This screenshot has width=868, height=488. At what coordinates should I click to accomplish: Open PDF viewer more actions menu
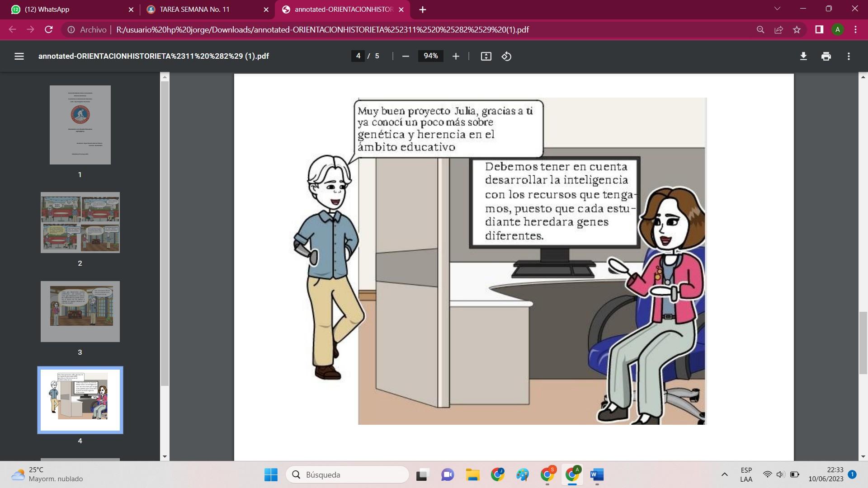849,56
